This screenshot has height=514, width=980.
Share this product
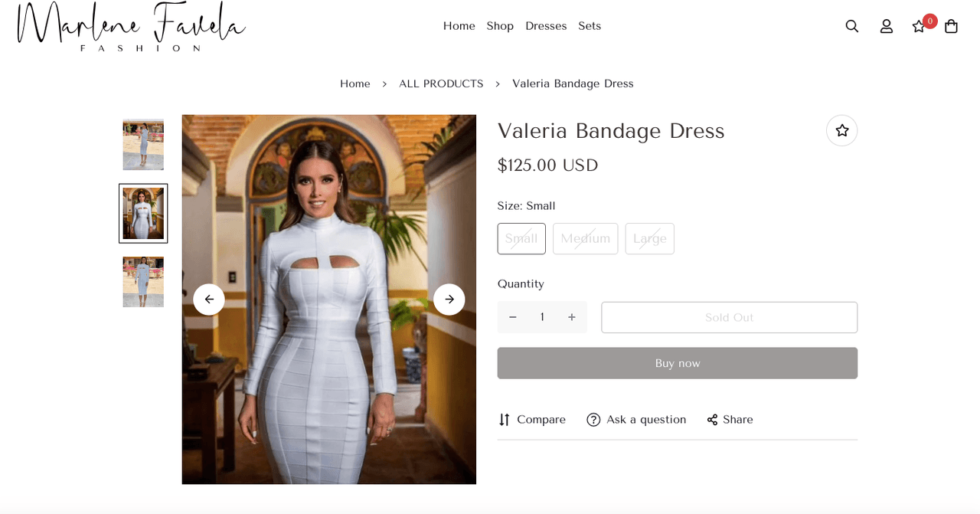(x=730, y=420)
